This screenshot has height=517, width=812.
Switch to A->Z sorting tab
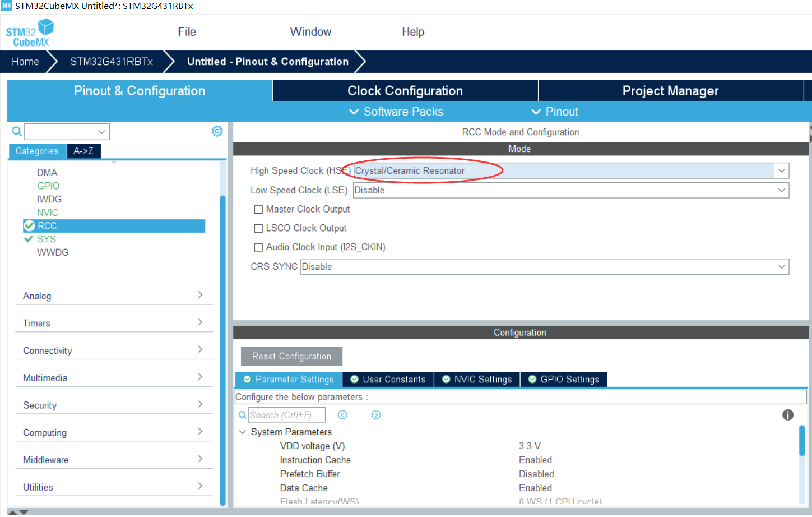(x=83, y=151)
